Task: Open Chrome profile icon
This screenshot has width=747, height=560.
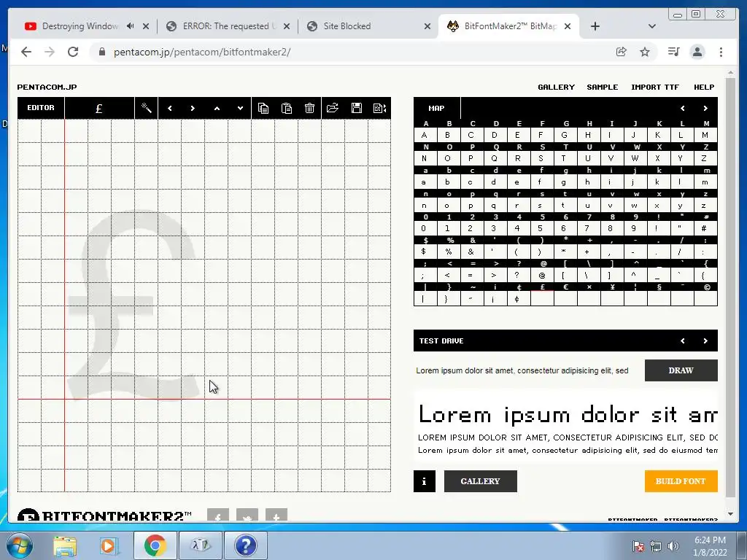Action: click(697, 52)
